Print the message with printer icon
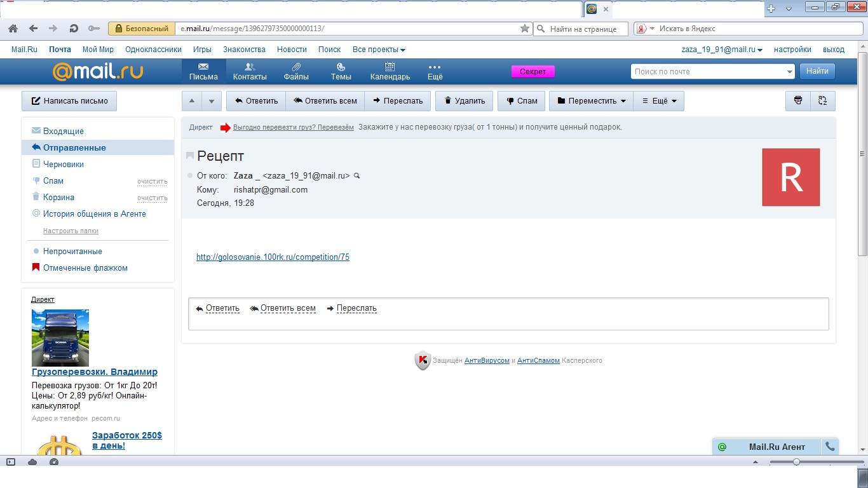 [x=798, y=100]
